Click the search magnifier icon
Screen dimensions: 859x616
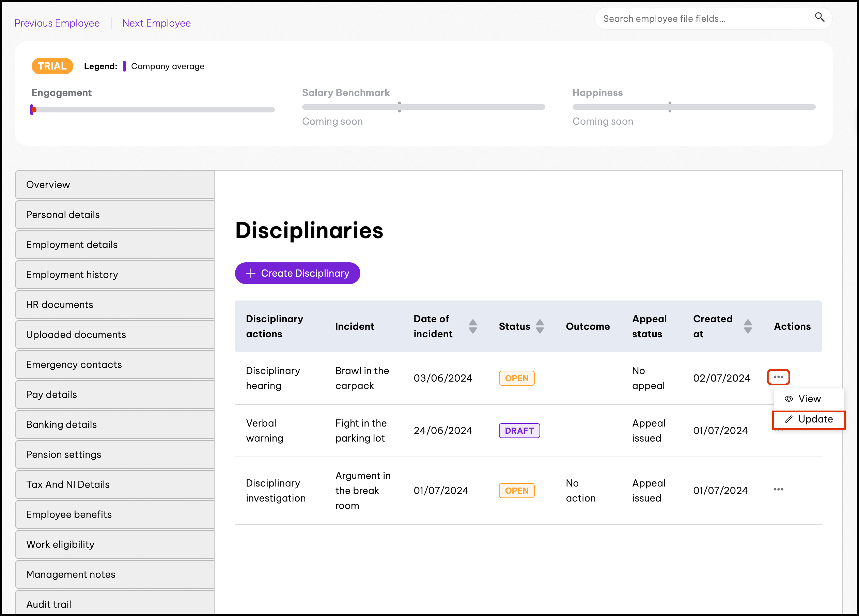(819, 17)
